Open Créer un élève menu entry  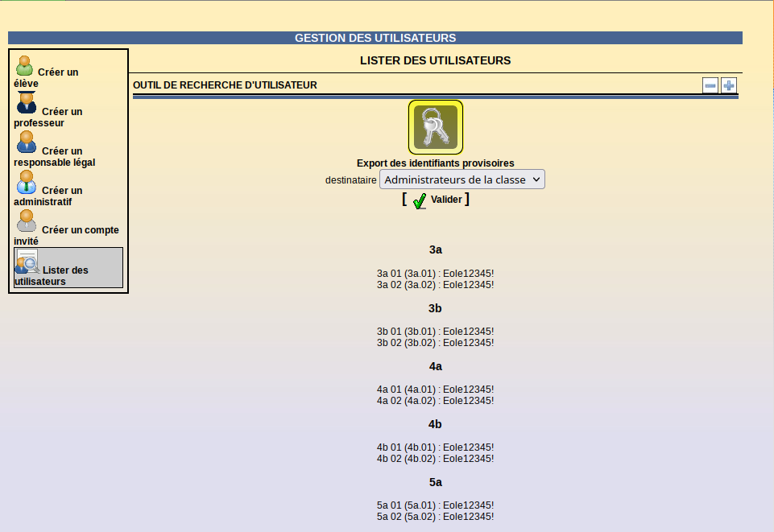tap(46, 72)
